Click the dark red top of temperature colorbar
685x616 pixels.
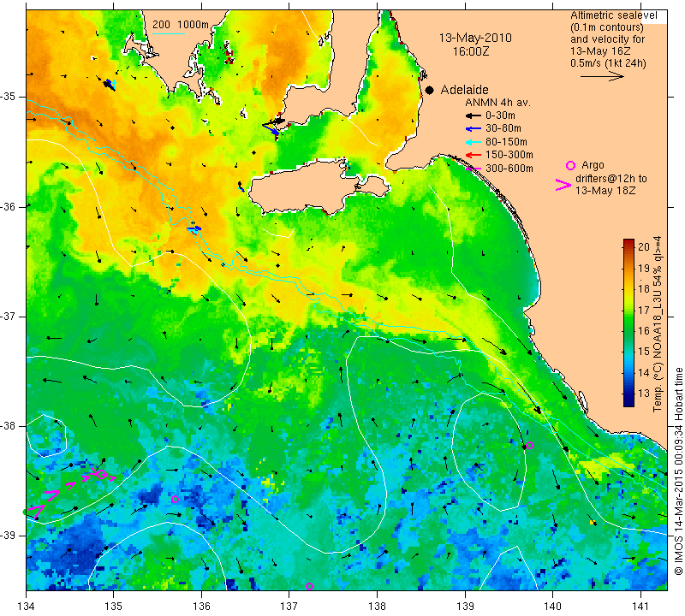[x=628, y=241]
